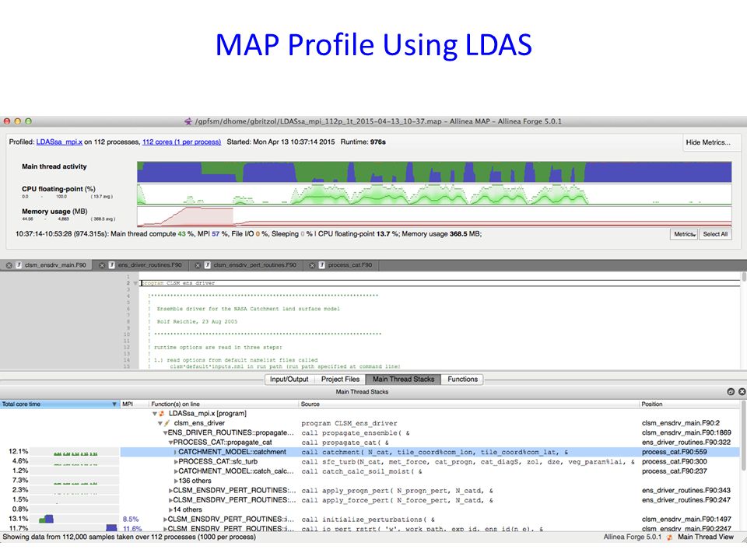The width and height of the screenshot is (747, 560).
Task: Open the Metrics dropdown button
Action: [x=684, y=234]
